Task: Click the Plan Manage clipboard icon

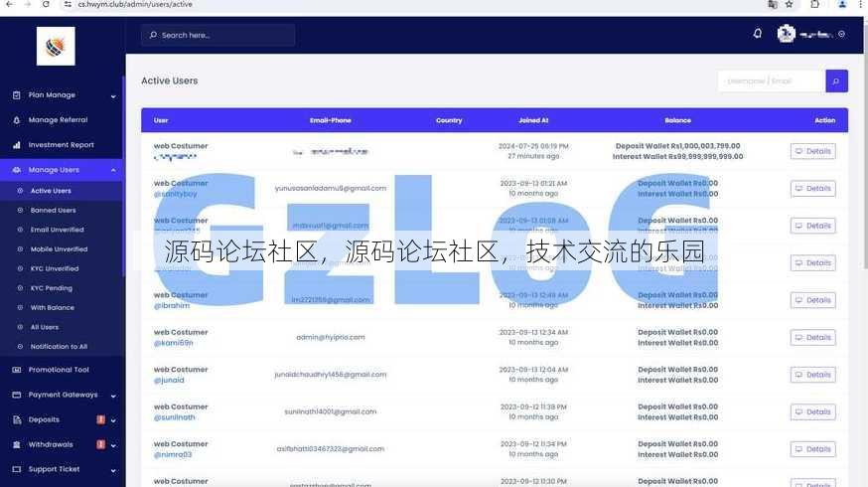Action: point(17,95)
